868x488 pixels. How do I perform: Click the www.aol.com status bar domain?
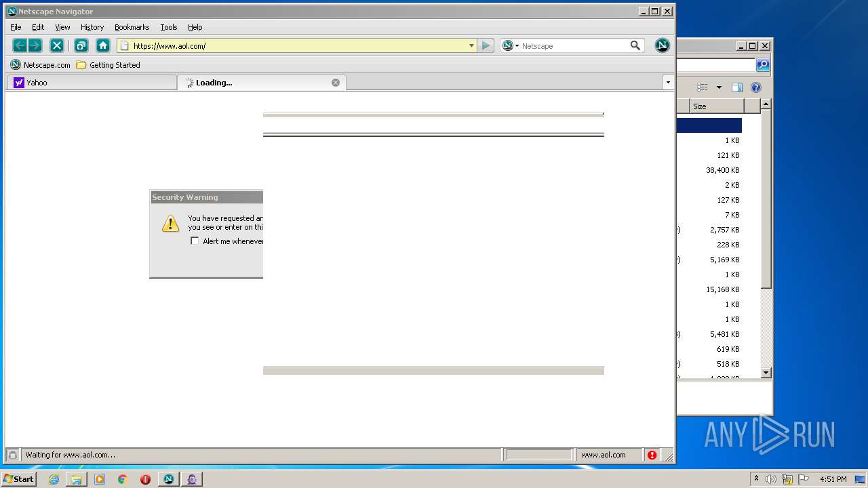coord(604,455)
